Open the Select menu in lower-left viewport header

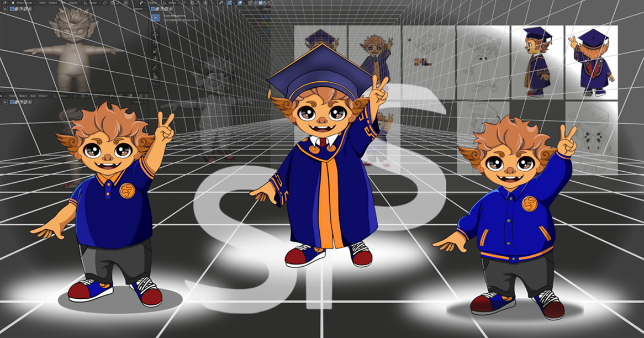(x=23, y=96)
